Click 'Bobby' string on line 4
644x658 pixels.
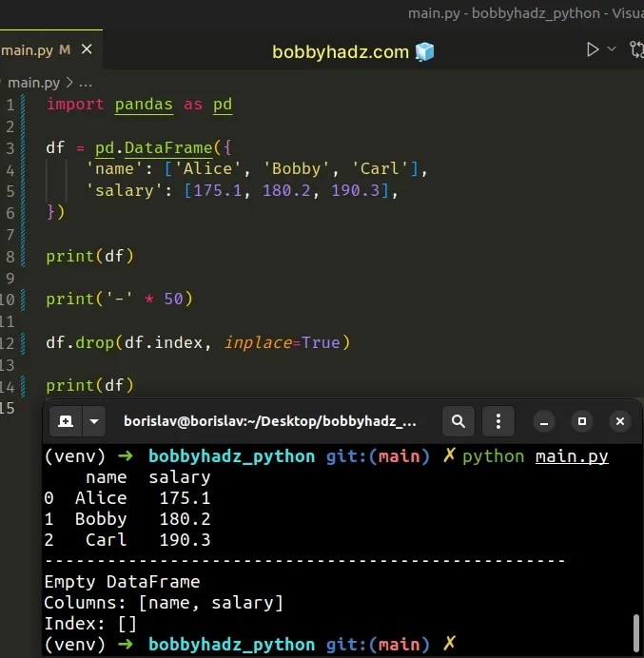pyautogui.click(x=296, y=168)
